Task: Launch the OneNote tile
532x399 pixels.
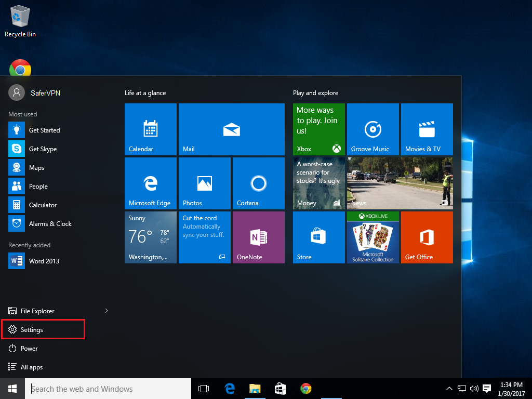Action: coord(258,237)
